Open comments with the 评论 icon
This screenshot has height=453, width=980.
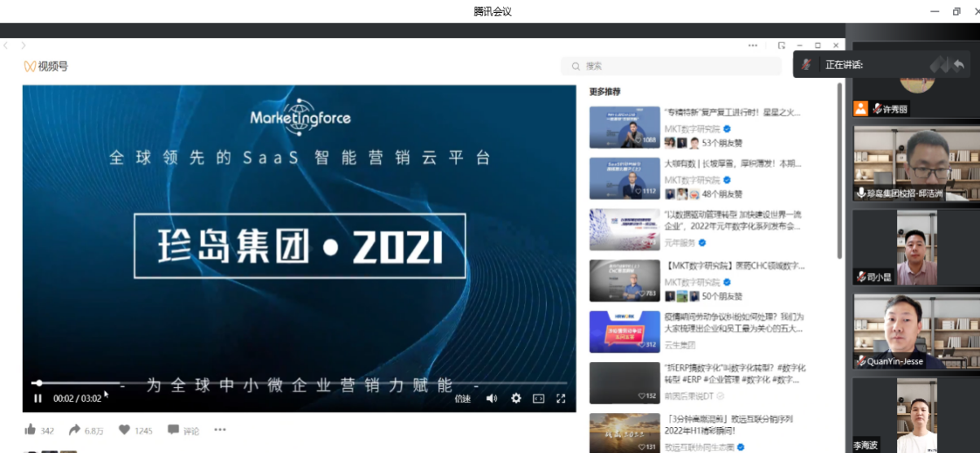pos(173,429)
